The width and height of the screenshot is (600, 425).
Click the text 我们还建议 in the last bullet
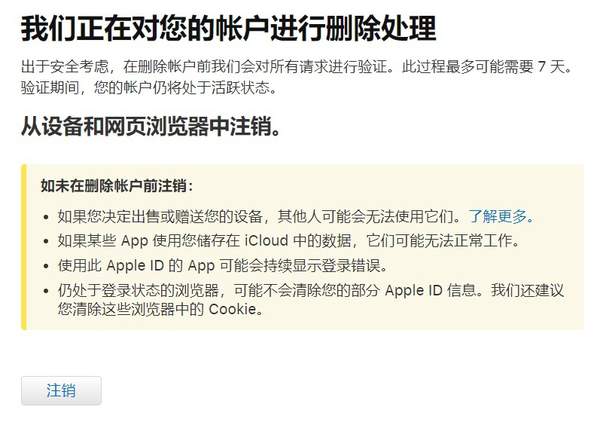(x=528, y=290)
